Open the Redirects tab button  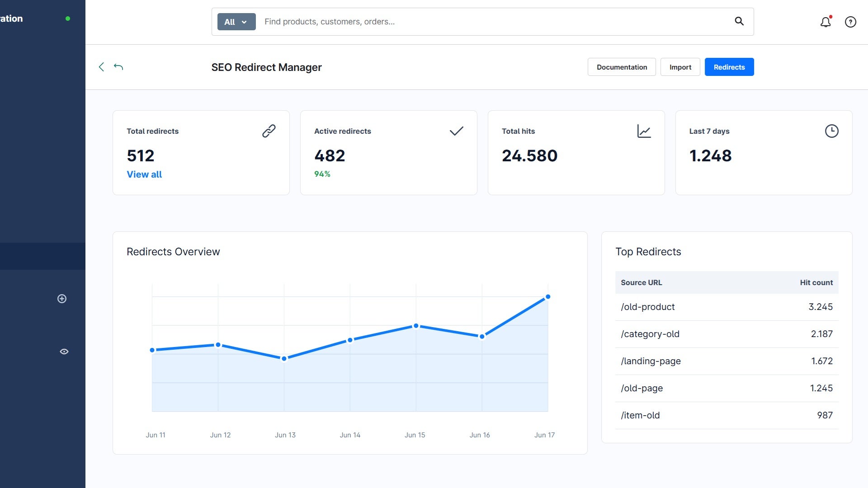[729, 67]
